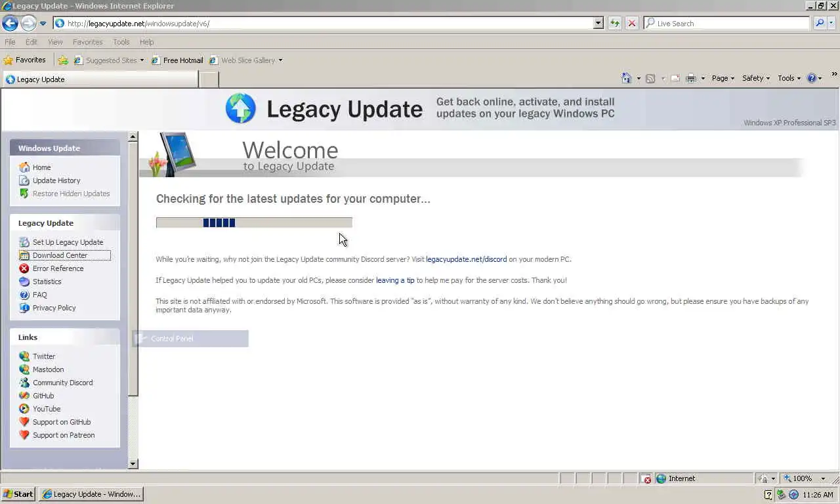Click the YouTube link icon
Image resolution: width=840 pixels, height=504 pixels.
coord(24,409)
